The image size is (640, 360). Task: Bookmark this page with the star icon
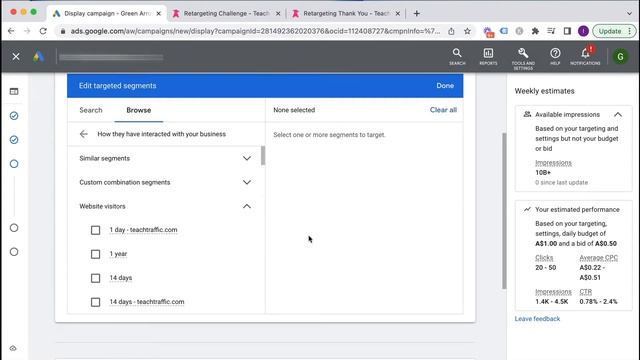pyautogui.click(x=467, y=31)
